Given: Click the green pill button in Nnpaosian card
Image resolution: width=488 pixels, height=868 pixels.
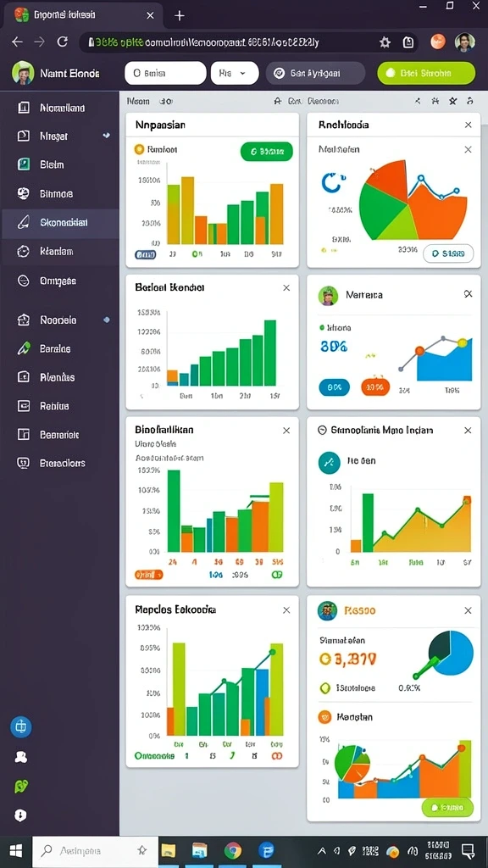Looking at the screenshot, I should click(267, 151).
